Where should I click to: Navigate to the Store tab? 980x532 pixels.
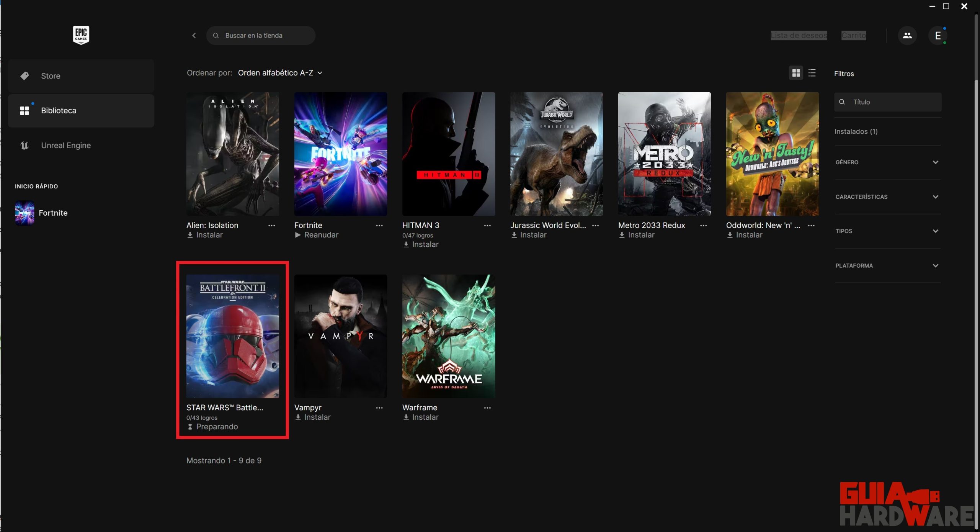[51, 76]
